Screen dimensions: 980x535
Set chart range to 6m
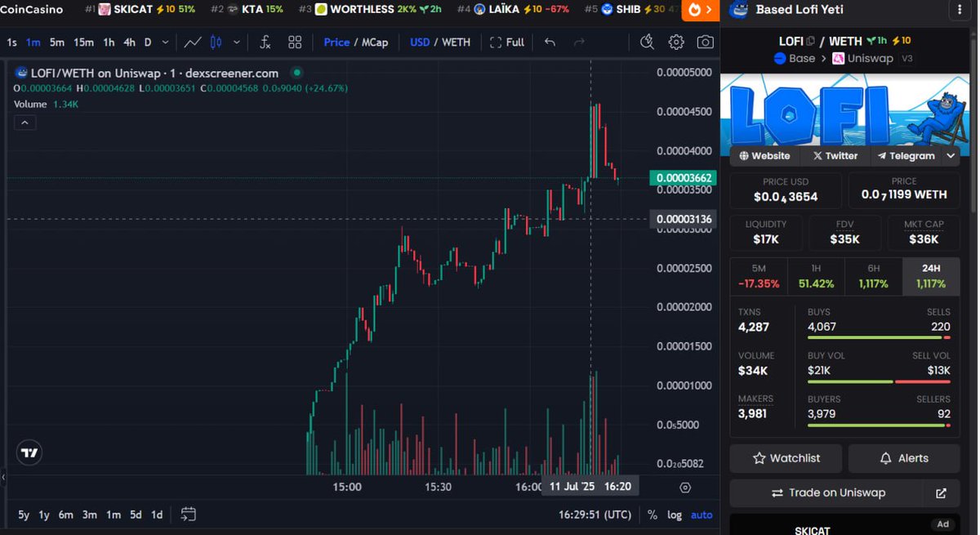coord(65,515)
